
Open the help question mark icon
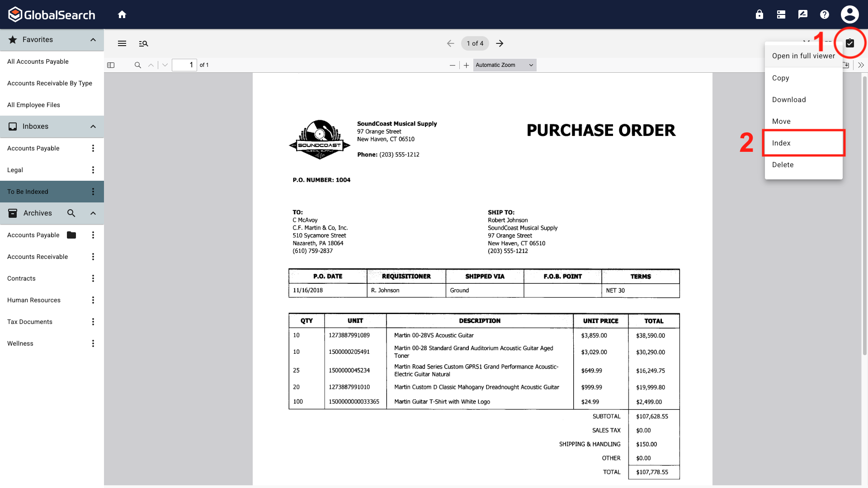coord(824,14)
